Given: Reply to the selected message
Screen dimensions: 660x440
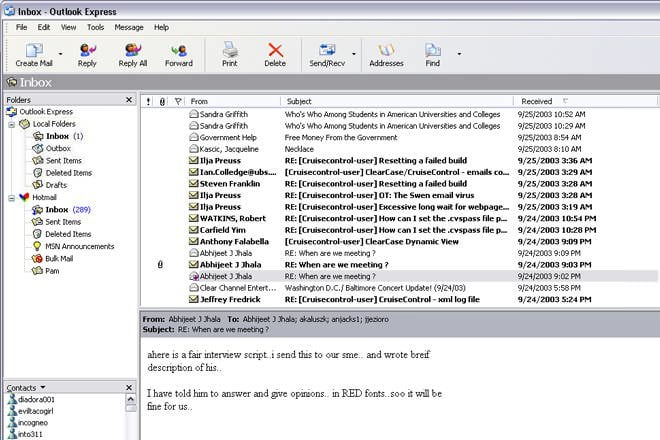Looking at the screenshot, I should click(87, 54).
